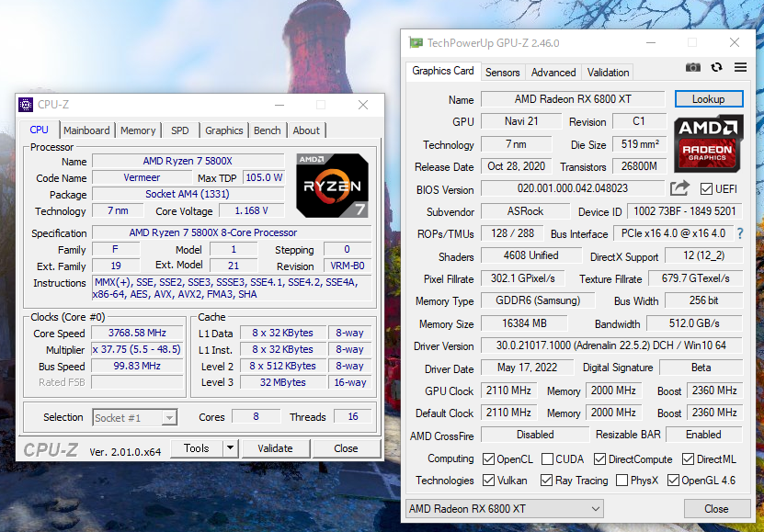
Task: Click the Max TDP 105.0 W value
Action: click(x=264, y=177)
